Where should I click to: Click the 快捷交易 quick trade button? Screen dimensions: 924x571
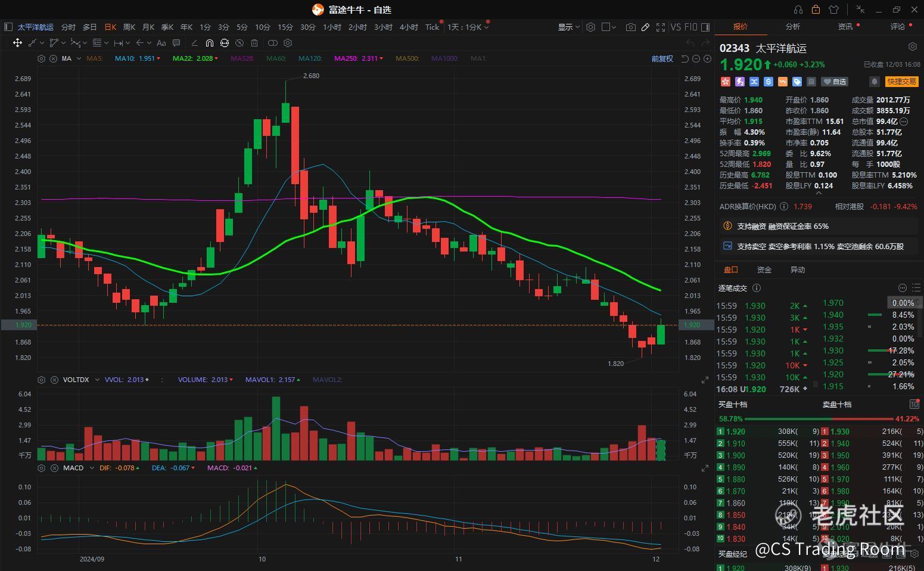(x=901, y=82)
